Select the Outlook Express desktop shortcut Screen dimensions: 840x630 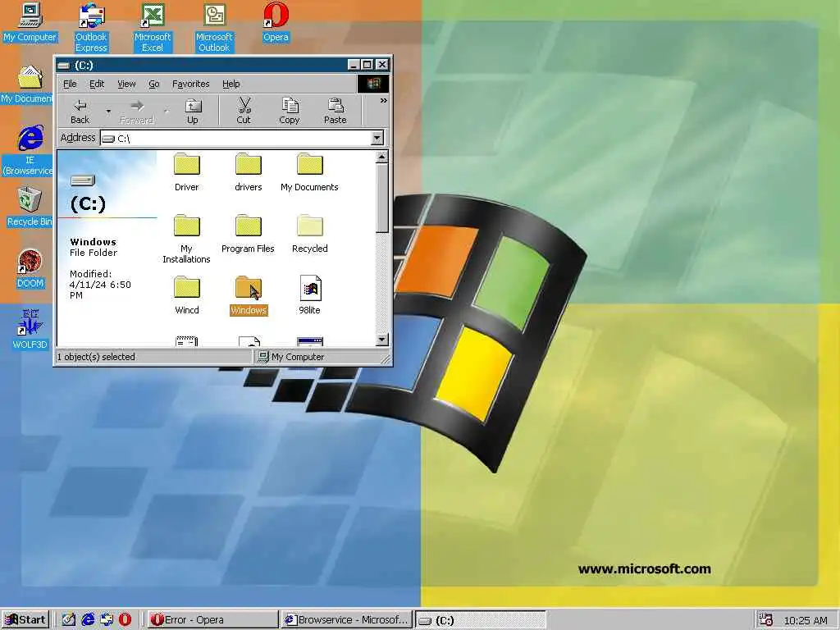[x=91, y=27]
